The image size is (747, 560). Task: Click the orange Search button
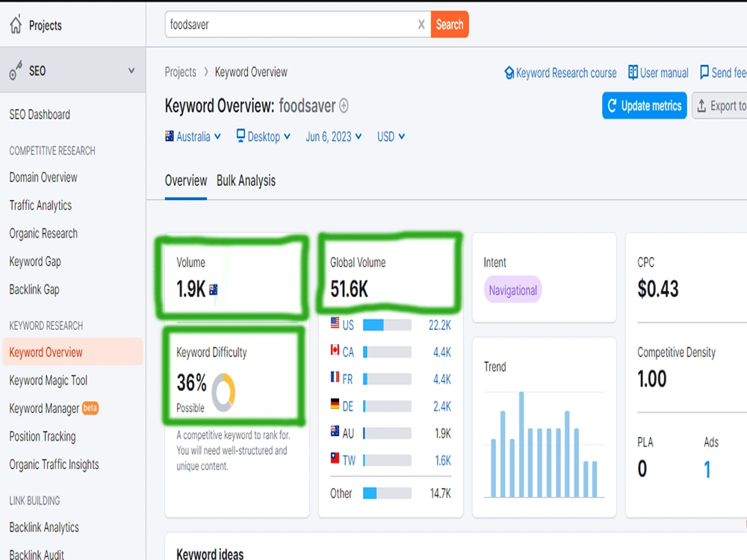pos(450,25)
